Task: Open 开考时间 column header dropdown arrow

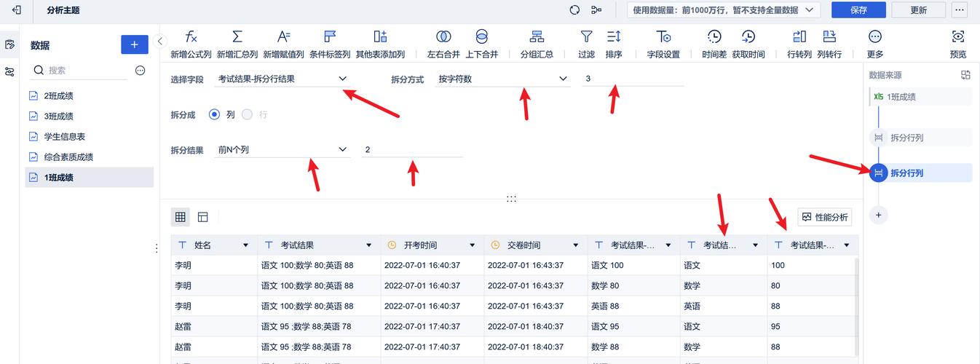Action: point(471,245)
